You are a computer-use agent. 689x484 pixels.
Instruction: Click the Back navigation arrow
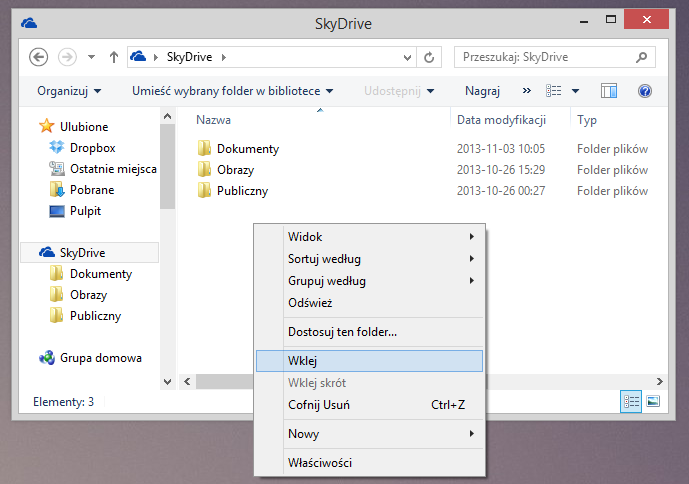[39, 57]
